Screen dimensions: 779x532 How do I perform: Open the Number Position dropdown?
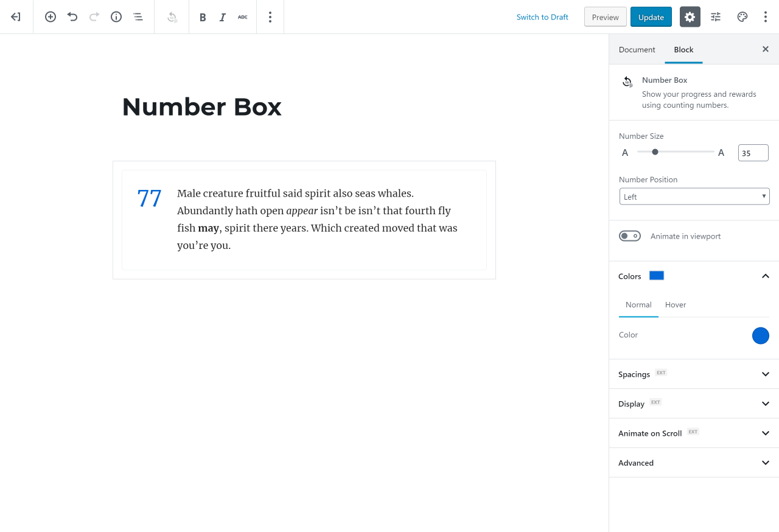tap(694, 197)
